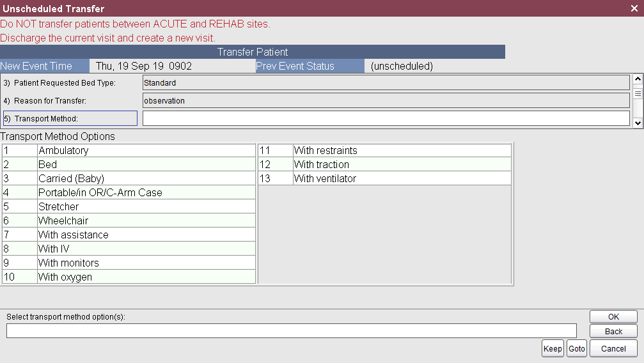Select With ventilator option
The image size is (644, 363).
point(325,179)
